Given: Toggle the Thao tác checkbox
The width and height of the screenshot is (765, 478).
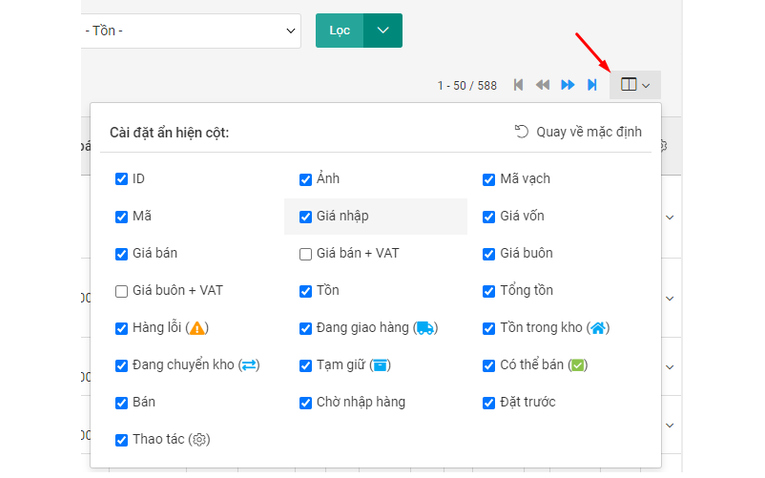Looking at the screenshot, I should click(x=121, y=440).
